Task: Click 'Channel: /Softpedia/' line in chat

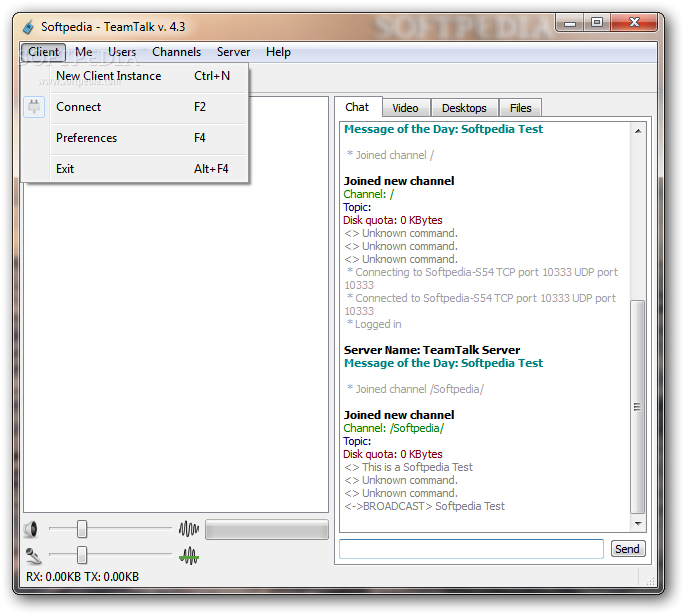Action: click(x=394, y=428)
